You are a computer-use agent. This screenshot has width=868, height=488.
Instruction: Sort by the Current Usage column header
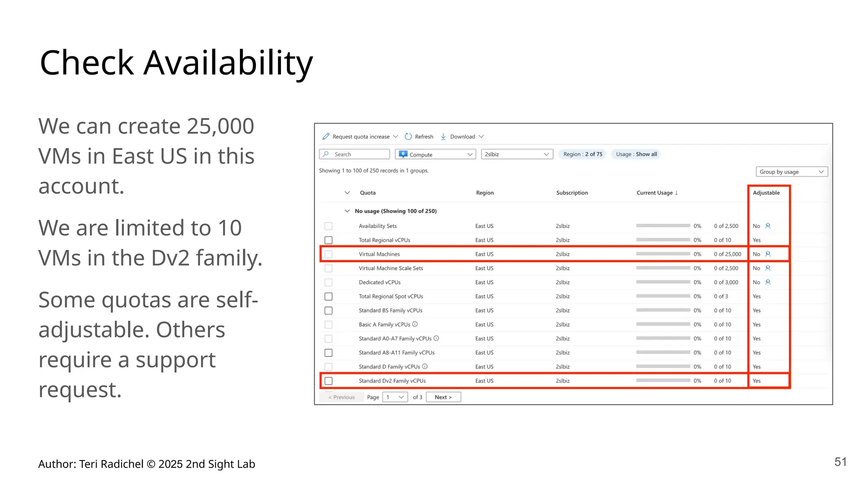(654, 193)
